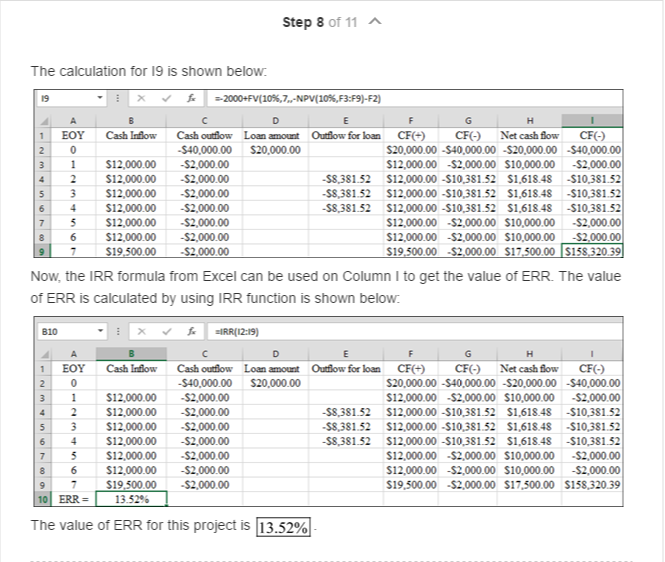The image size is (665, 562).
Task: Select cell B10 showing 13.52% in lower spreadsheet
Action: coord(131,499)
